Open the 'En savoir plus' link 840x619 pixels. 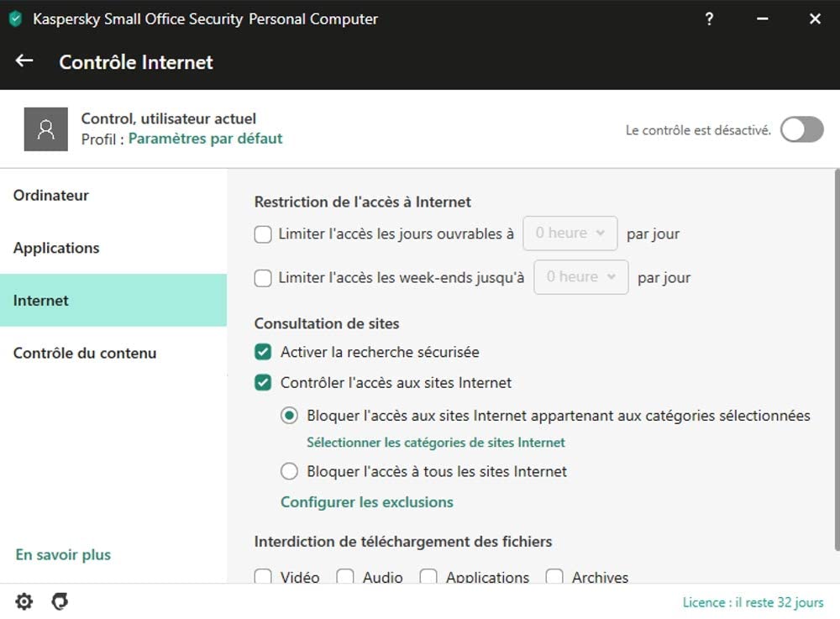click(63, 555)
